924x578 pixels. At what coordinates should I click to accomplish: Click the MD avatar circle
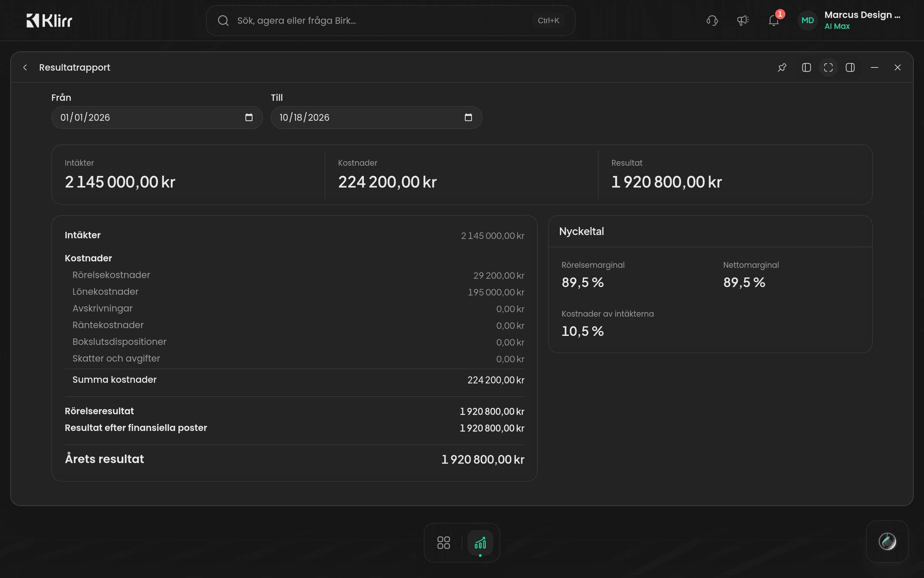pos(808,21)
